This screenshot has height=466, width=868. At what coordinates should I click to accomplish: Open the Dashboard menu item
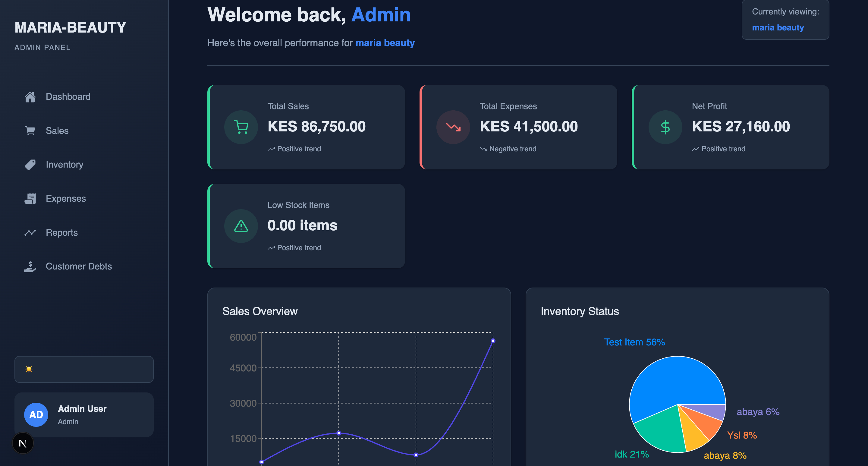pos(84,97)
